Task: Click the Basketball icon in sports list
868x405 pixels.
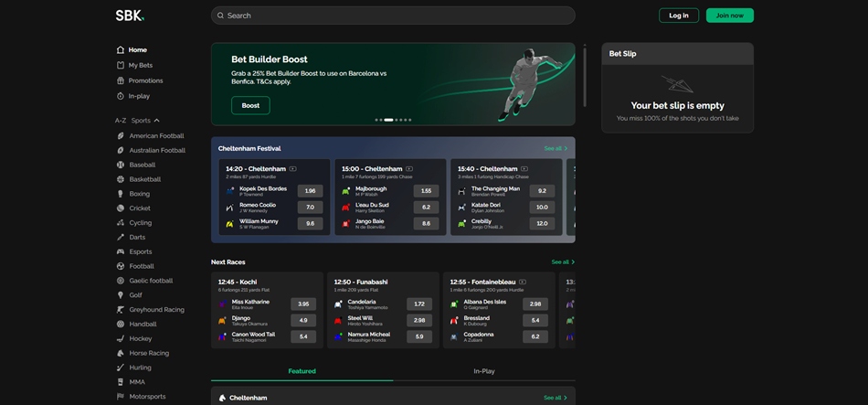Action: pyautogui.click(x=120, y=179)
